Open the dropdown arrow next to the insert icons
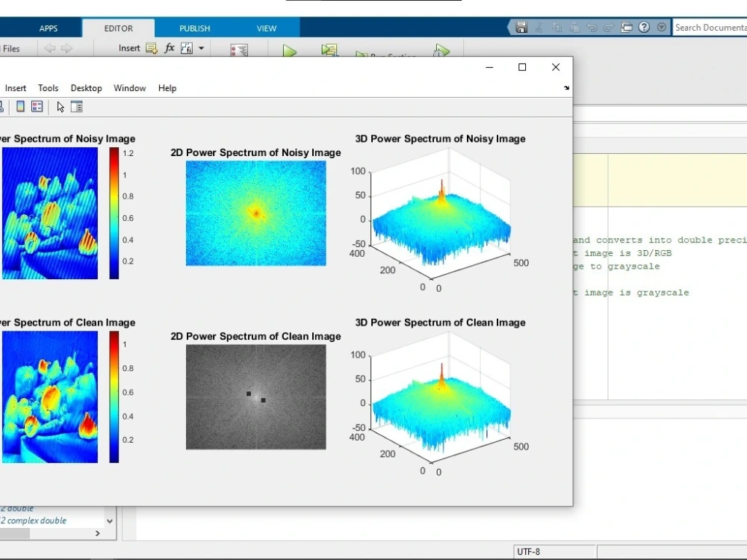 [200, 47]
